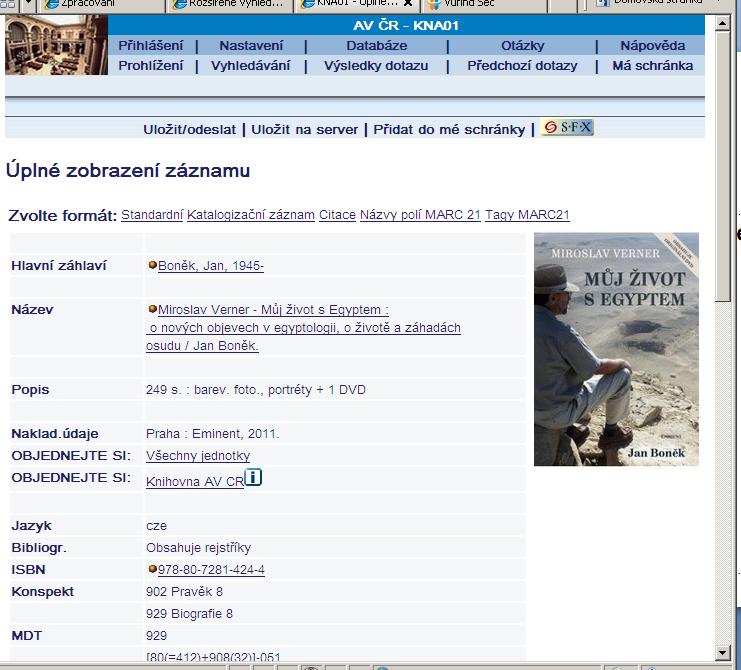Click the Jazyk value 'cze'
The width and height of the screenshot is (741, 670).
point(156,526)
